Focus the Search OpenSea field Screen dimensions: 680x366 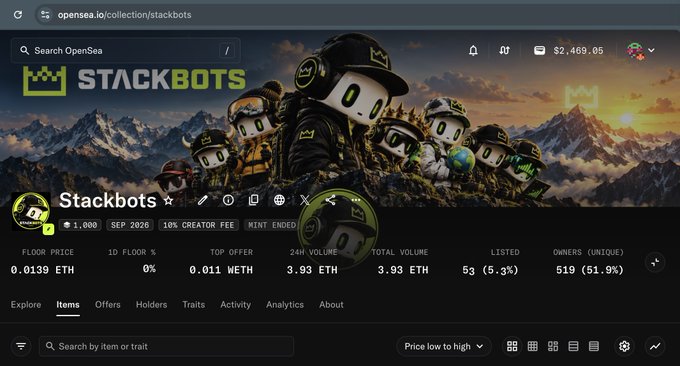(125, 51)
